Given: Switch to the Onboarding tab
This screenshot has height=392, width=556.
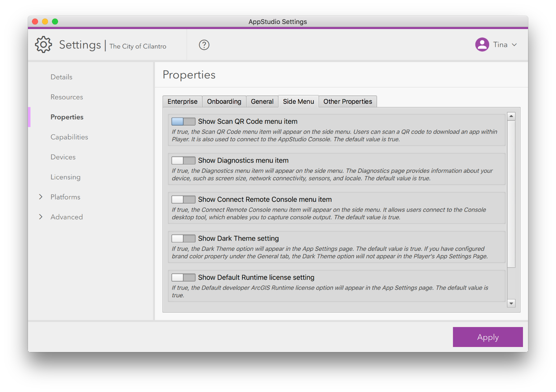Looking at the screenshot, I should 224,102.
